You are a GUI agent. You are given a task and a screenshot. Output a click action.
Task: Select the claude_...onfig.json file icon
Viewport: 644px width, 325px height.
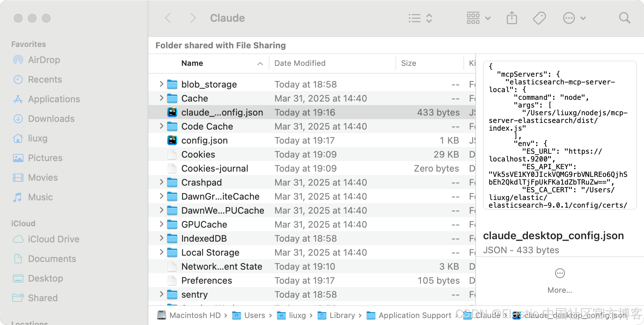pyautogui.click(x=172, y=112)
